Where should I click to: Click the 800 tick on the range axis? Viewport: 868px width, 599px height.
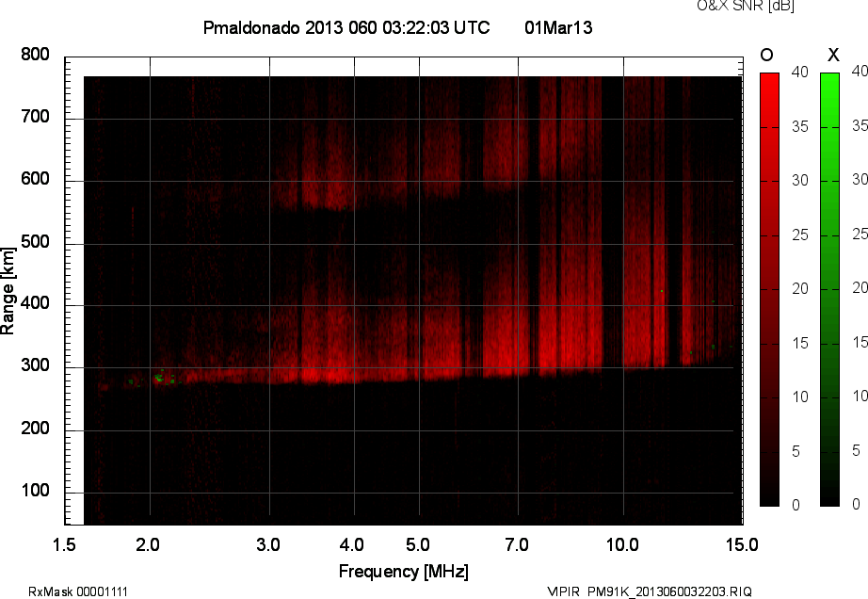pos(35,55)
